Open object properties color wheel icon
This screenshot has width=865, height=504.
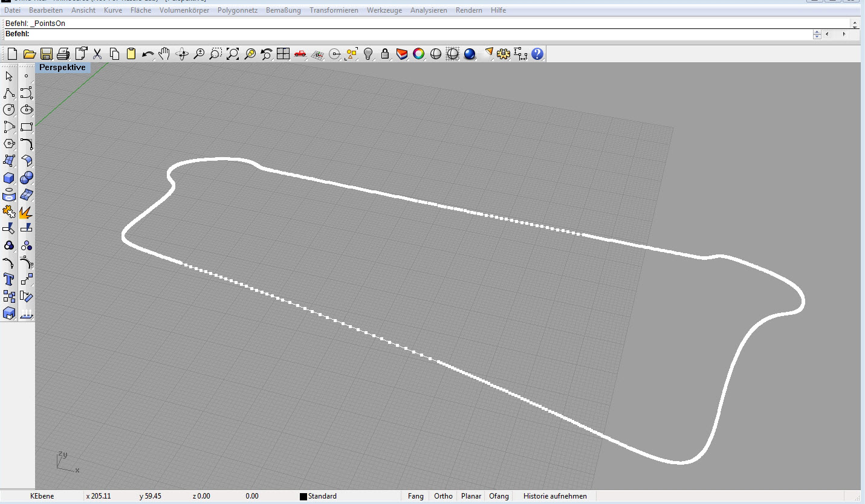point(418,54)
